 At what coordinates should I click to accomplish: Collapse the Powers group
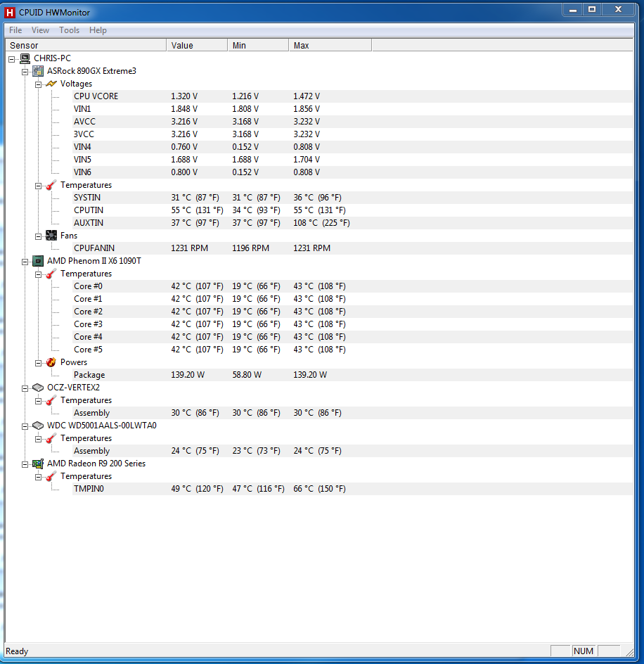[x=38, y=363]
